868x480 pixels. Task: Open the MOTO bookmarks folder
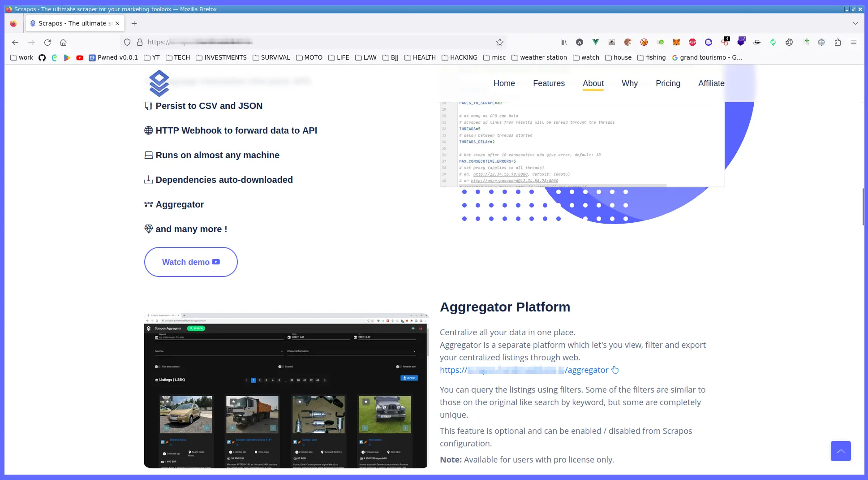point(309,57)
